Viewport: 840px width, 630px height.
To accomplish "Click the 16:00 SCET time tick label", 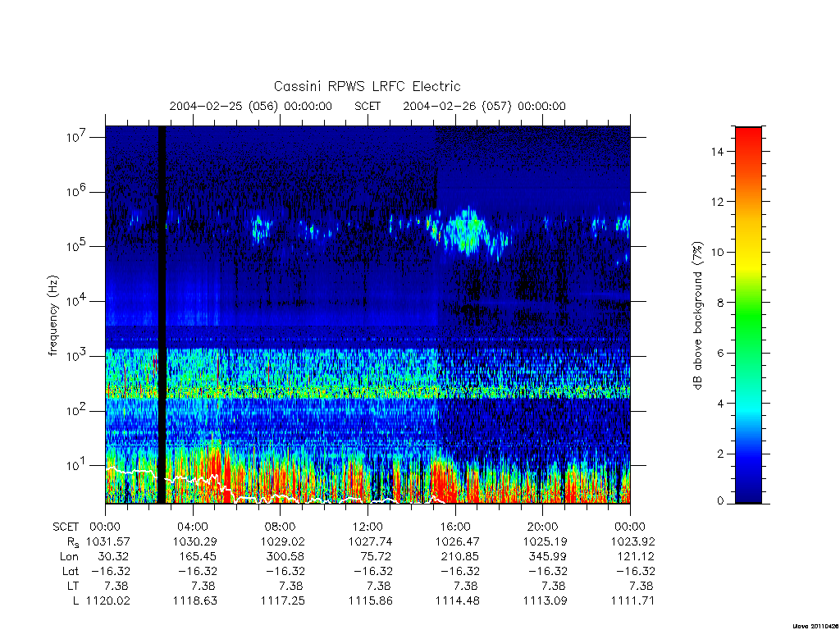I will tap(455, 527).
